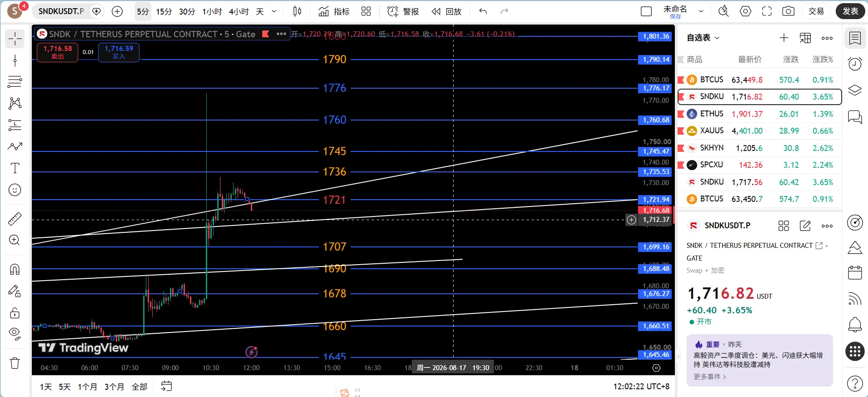Open the alerts clock icon in sidebar
This screenshot has height=397, width=868.
tap(855, 64)
